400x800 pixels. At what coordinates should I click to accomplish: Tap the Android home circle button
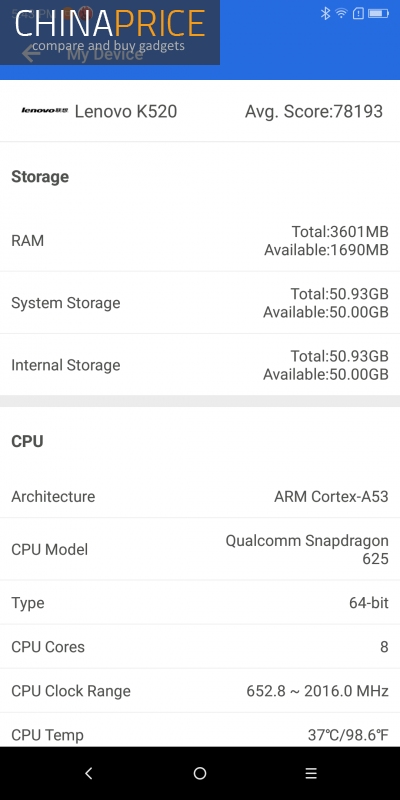[200, 773]
